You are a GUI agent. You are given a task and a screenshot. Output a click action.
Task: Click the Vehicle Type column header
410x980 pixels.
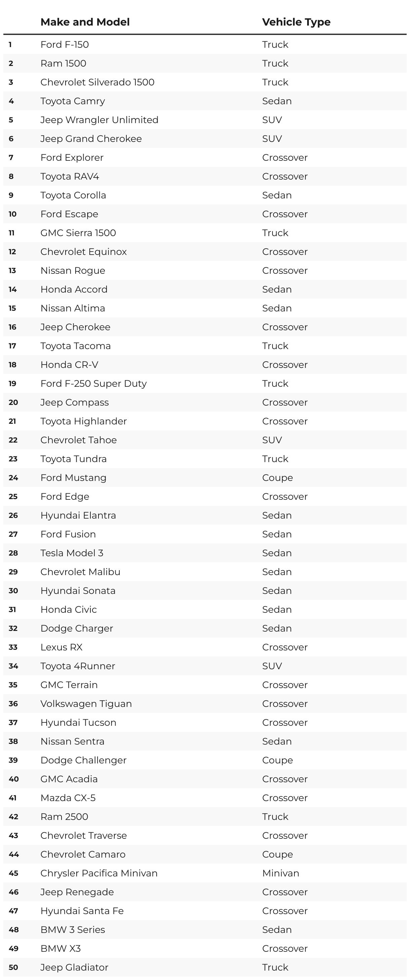point(296,22)
